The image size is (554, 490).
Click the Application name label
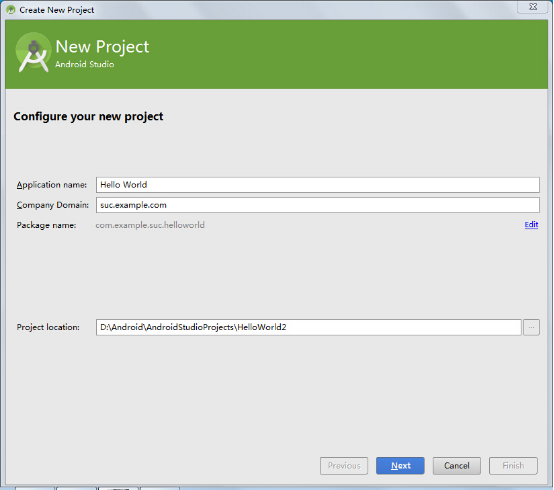coord(52,185)
